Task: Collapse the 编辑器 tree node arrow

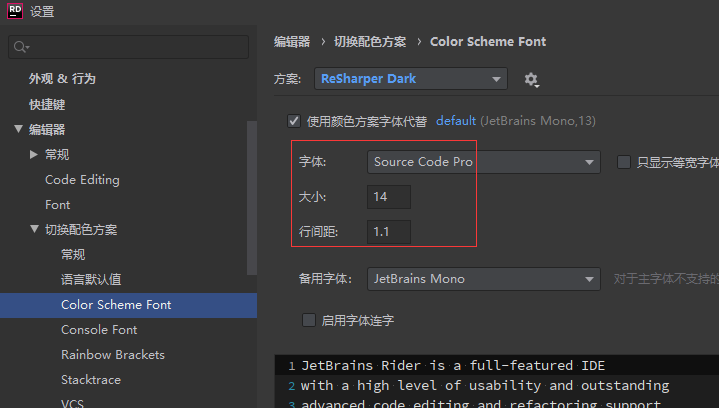Action: pyautogui.click(x=18, y=129)
